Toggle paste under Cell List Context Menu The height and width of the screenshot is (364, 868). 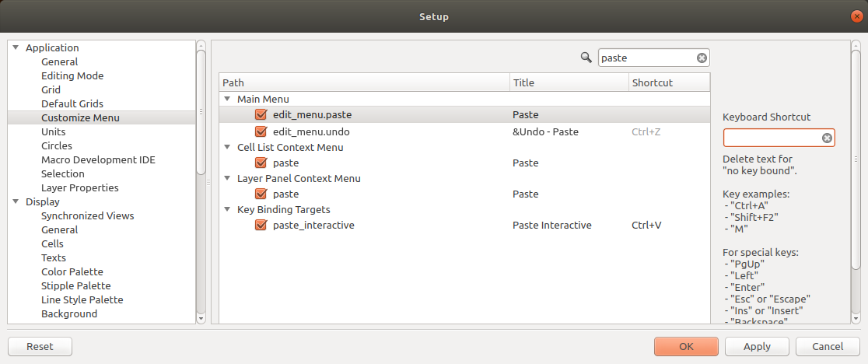point(261,163)
